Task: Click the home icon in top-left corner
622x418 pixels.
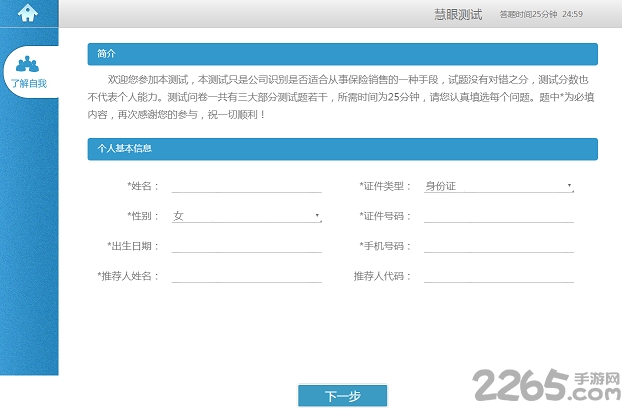Action: pos(28,13)
